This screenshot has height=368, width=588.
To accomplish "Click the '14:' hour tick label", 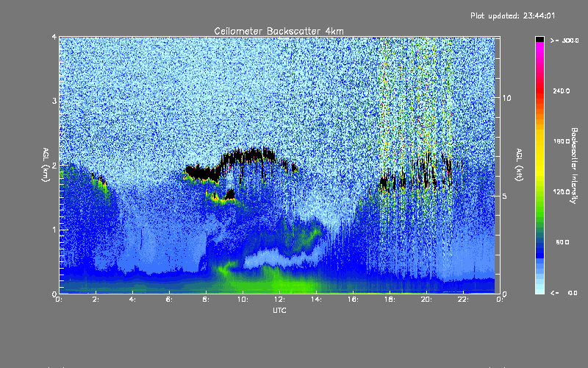I will [x=316, y=300].
